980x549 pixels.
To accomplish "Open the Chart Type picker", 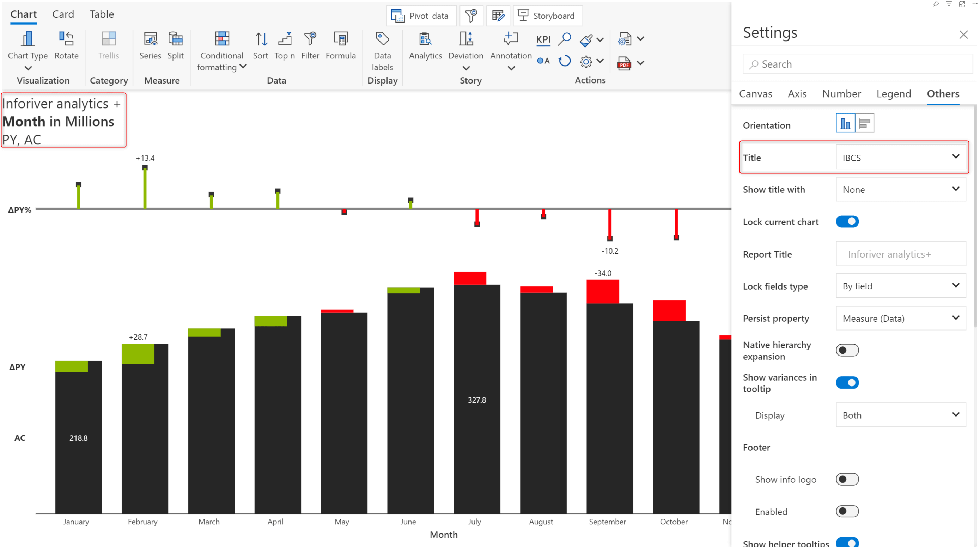I will (28, 51).
